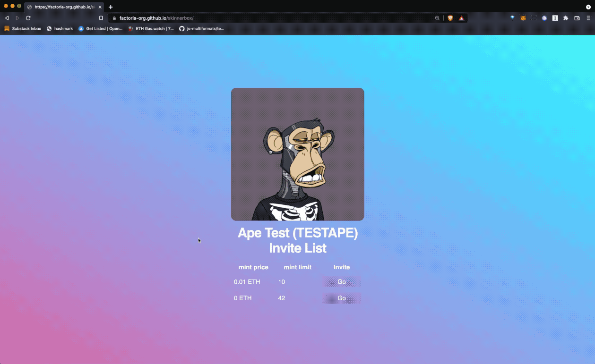Image resolution: width=595 pixels, height=364 pixels.
Task: Open the MetaMask fox extension
Action: point(523,18)
